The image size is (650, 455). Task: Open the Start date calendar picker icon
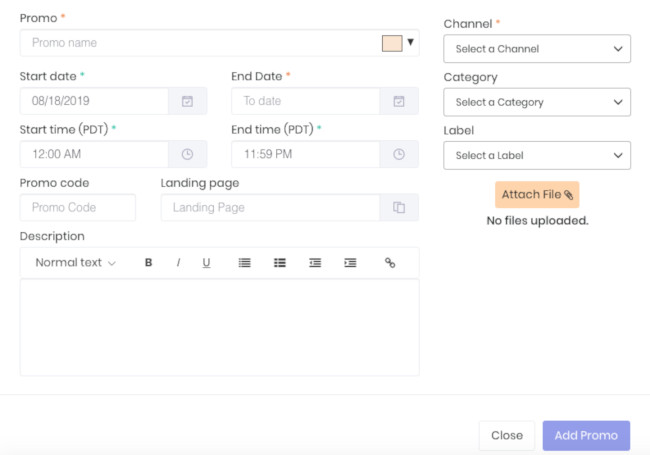coord(187,101)
